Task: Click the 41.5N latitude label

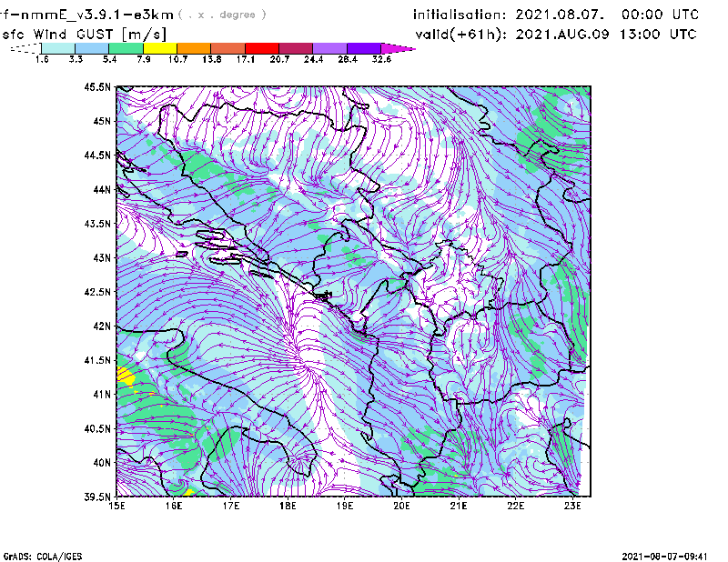Action: click(98, 360)
